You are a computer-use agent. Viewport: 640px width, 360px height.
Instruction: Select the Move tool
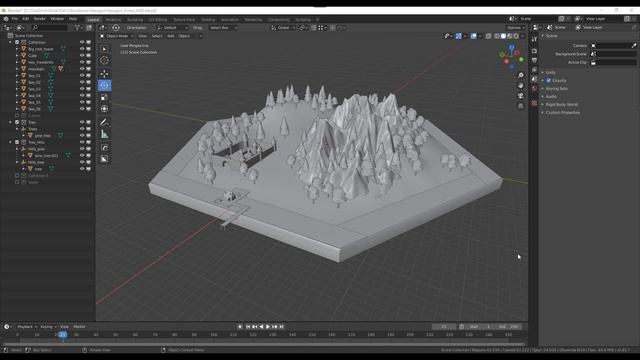pyautogui.click(x=104, y=74)
